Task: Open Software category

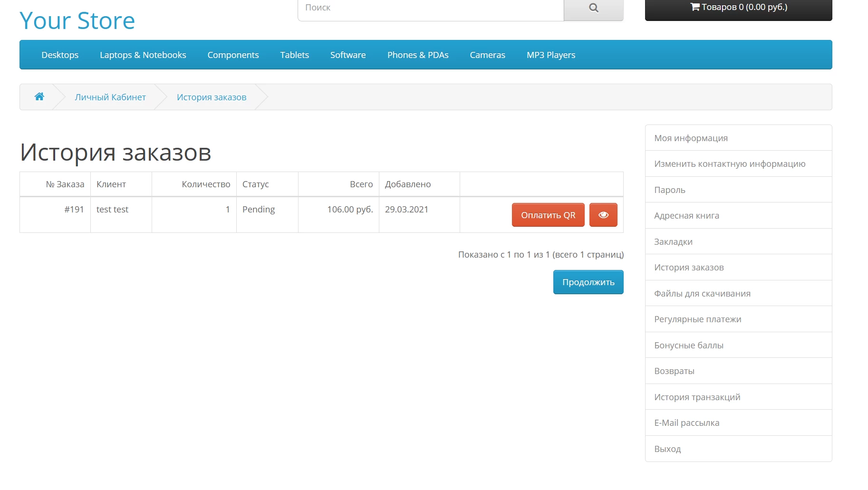Action: [348, 55]
